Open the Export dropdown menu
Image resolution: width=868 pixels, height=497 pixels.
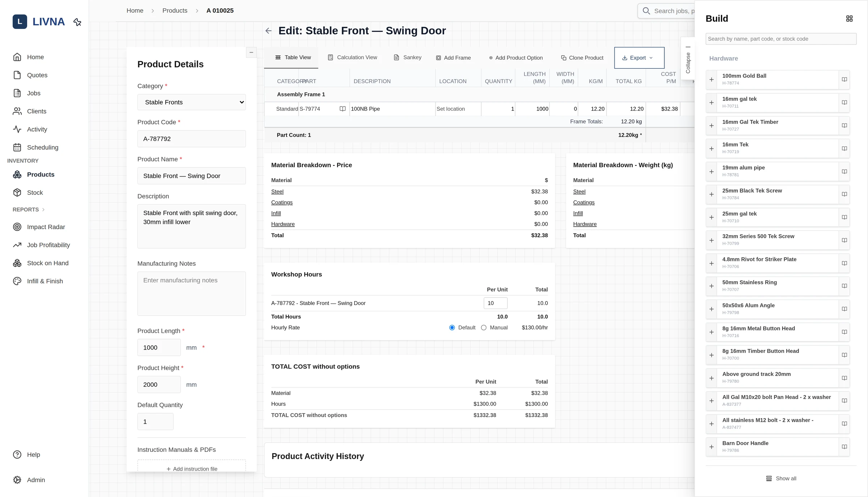tap(639, 58)
